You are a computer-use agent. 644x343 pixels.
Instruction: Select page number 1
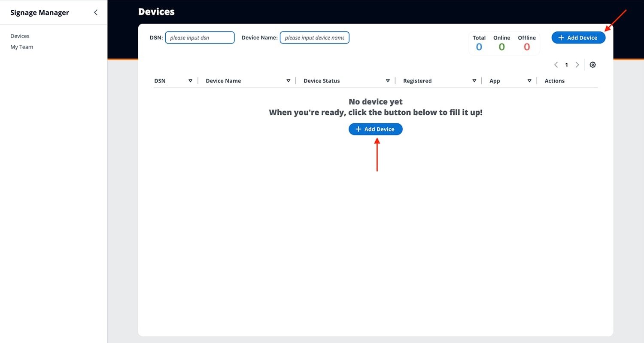566,65
